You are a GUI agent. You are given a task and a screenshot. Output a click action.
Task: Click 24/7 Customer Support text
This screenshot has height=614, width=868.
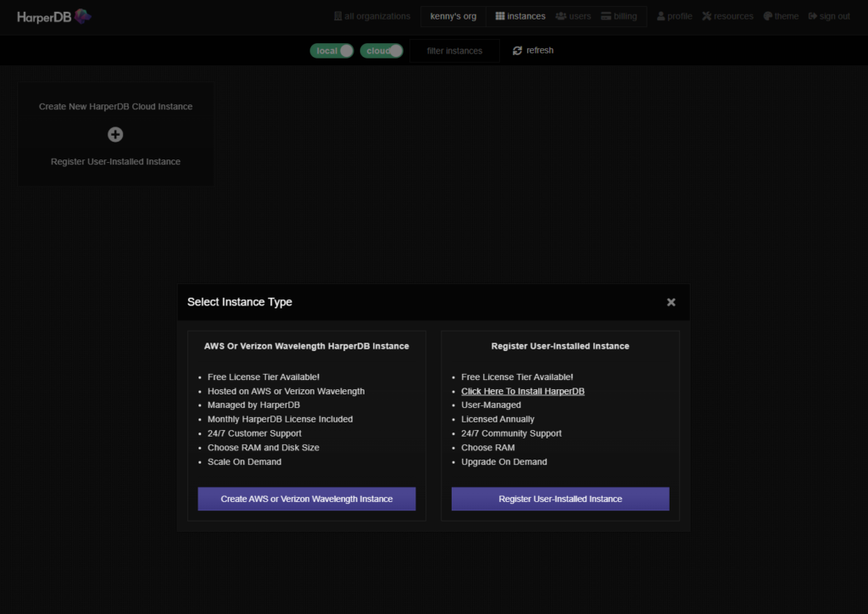(254, 433)
